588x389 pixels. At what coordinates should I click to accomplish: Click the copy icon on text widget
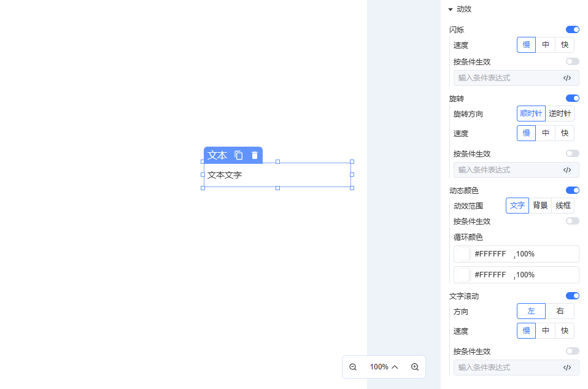[x=239, y=155]
